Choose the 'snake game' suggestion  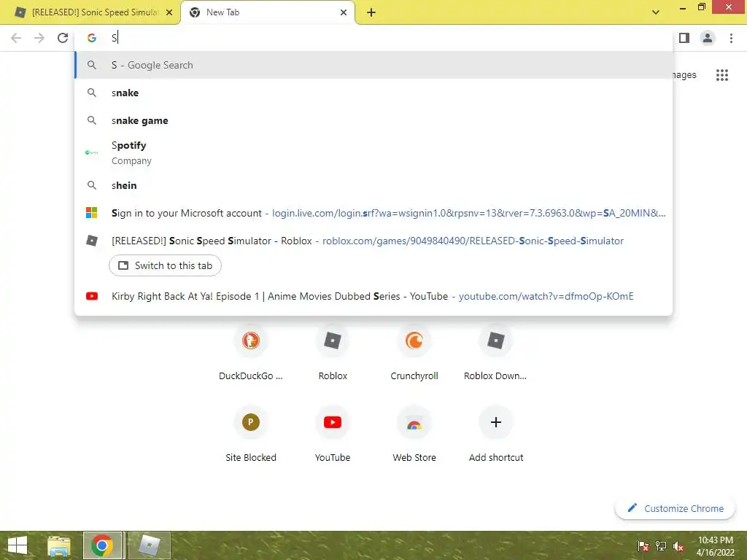coord(374,120)
